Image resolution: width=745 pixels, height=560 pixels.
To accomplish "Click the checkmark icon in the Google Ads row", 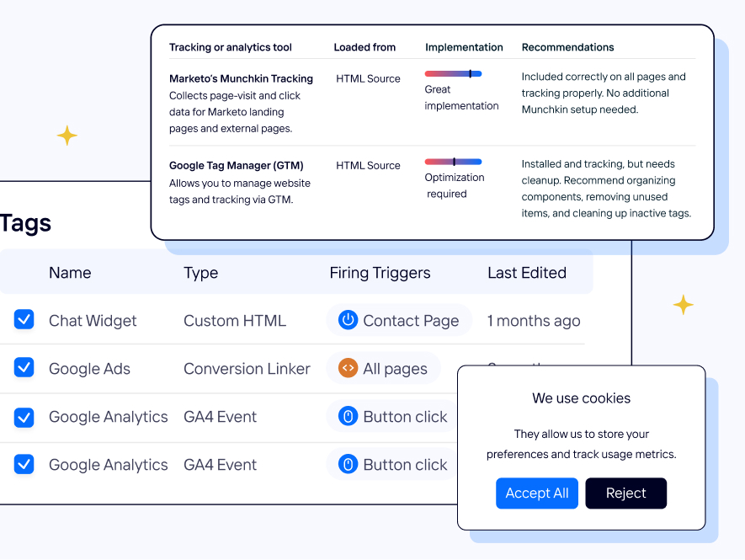I will click(24, 368).
